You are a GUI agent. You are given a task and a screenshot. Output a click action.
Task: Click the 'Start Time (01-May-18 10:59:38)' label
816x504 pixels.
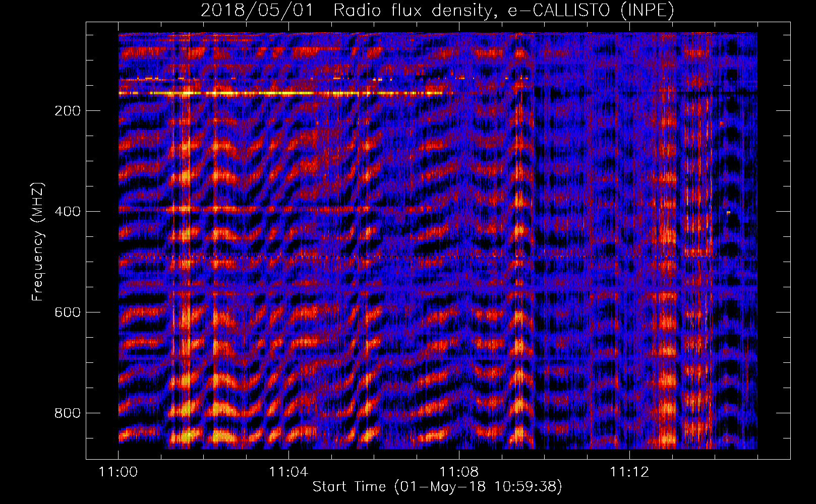(437, 487)
